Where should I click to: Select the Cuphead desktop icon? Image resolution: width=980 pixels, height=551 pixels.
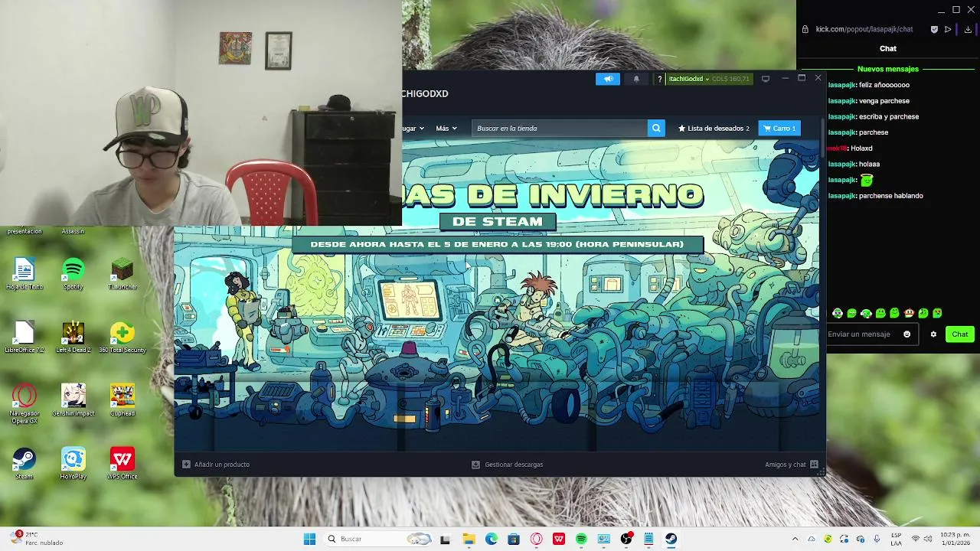pyautogui.click(x=122, y=400)
